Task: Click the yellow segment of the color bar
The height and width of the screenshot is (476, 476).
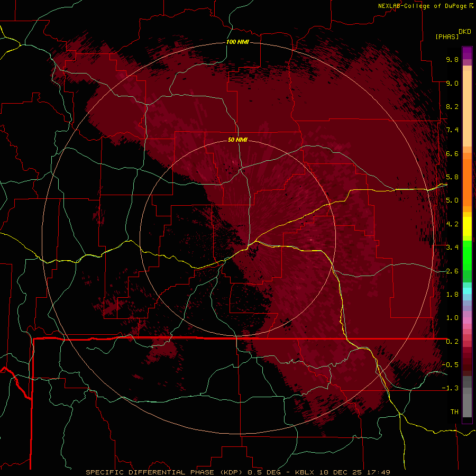Action: click(x=467, y=226)
